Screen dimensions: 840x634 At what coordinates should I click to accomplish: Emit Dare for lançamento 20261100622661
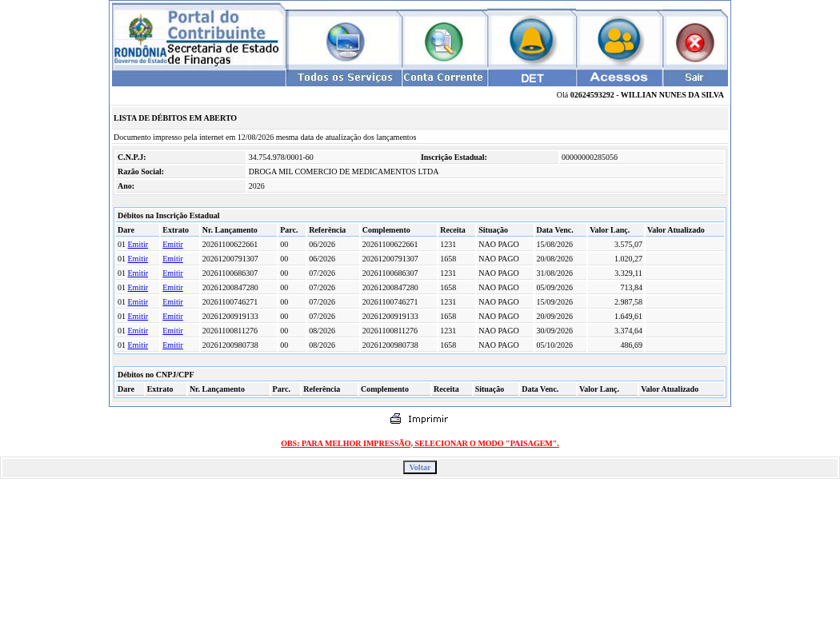point(138,244)
